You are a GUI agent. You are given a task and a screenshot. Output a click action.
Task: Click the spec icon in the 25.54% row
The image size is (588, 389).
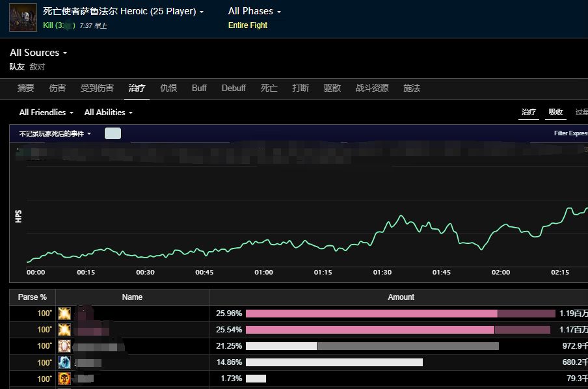(x=64, y=330)
